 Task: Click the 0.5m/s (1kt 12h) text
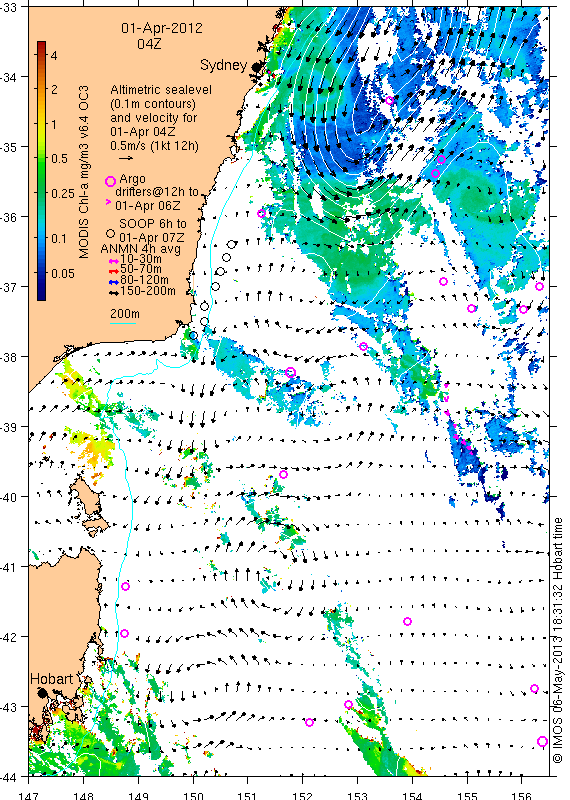(155, 146)
